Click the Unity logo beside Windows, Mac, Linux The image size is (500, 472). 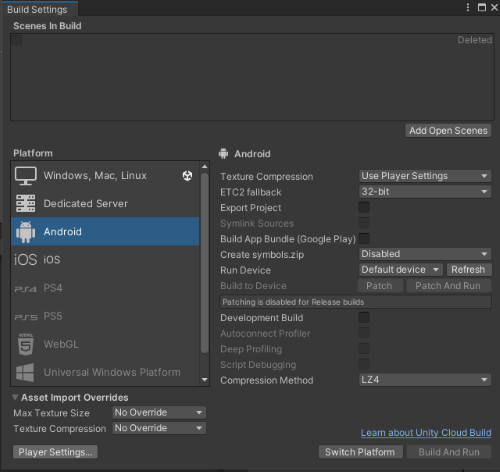[x=187, y=176]
